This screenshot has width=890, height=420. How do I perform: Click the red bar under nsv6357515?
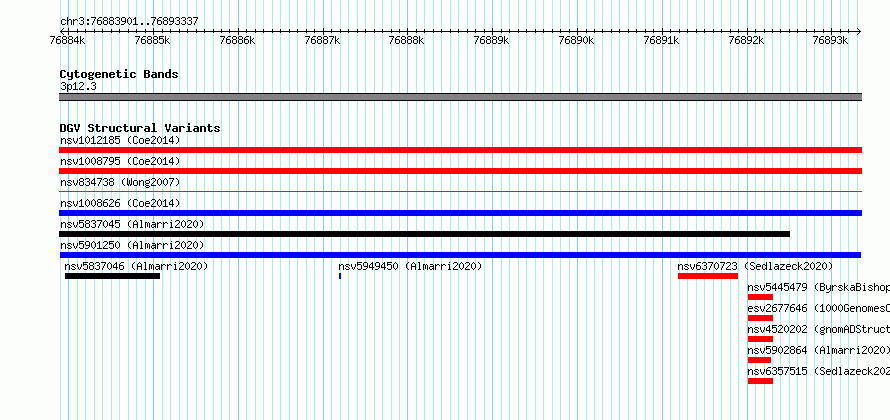click(760, 381)
